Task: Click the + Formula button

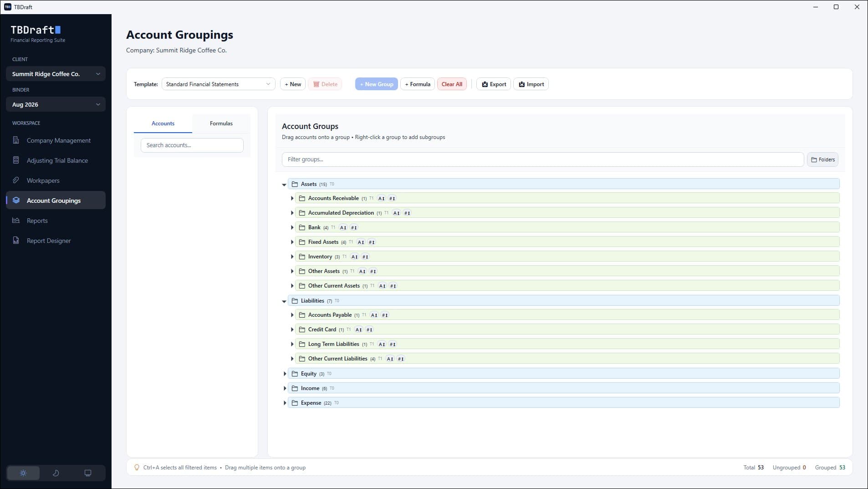Action: click(418, 84)
